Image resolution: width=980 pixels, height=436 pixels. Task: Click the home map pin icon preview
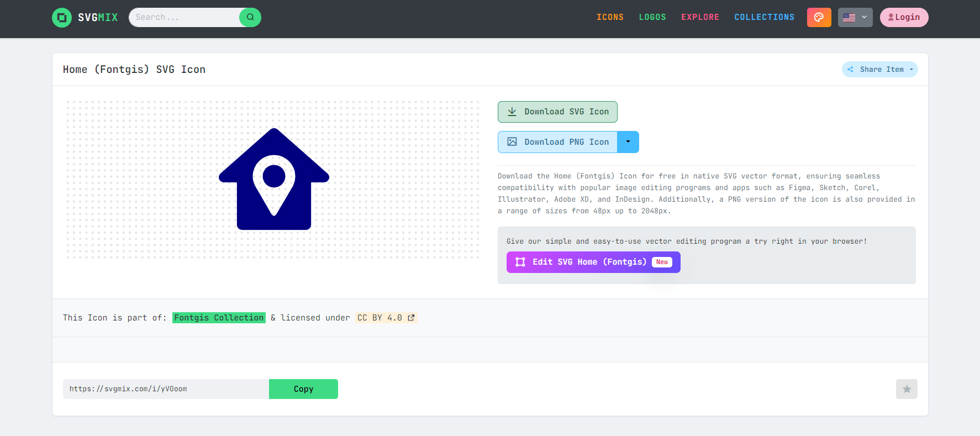[274, 179]
